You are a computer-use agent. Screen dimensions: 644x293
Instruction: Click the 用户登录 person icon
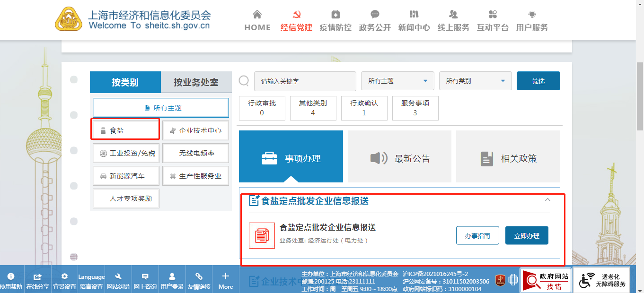172,276
